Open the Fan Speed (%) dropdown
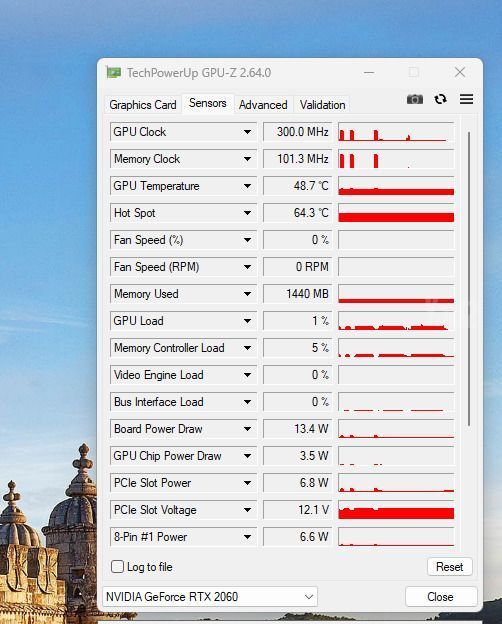 point(247,240)
